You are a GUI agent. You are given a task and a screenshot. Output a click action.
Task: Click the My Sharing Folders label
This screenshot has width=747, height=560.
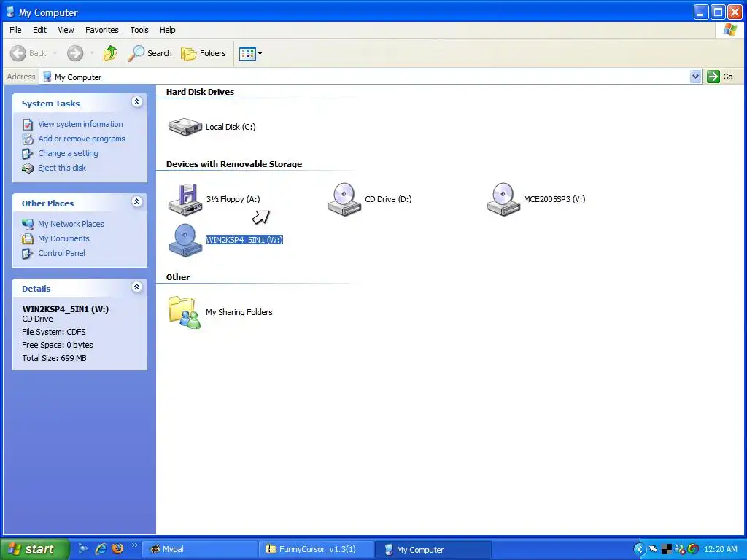(x=239, y=312)
